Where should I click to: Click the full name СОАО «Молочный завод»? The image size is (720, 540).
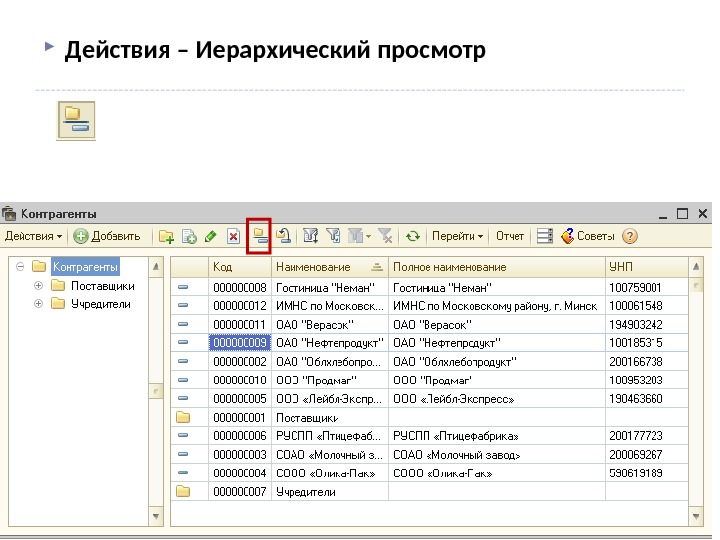tap(497, 455)
